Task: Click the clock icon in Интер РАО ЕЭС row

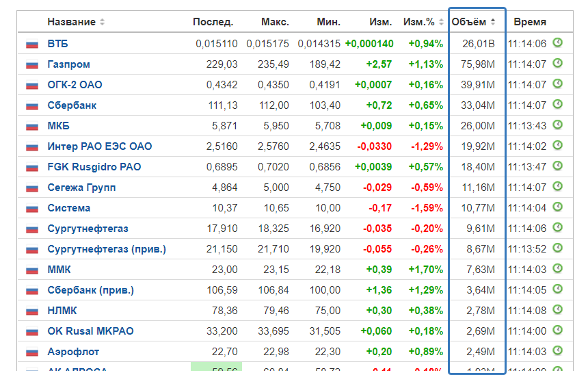Action: click(x=558, y=145)
